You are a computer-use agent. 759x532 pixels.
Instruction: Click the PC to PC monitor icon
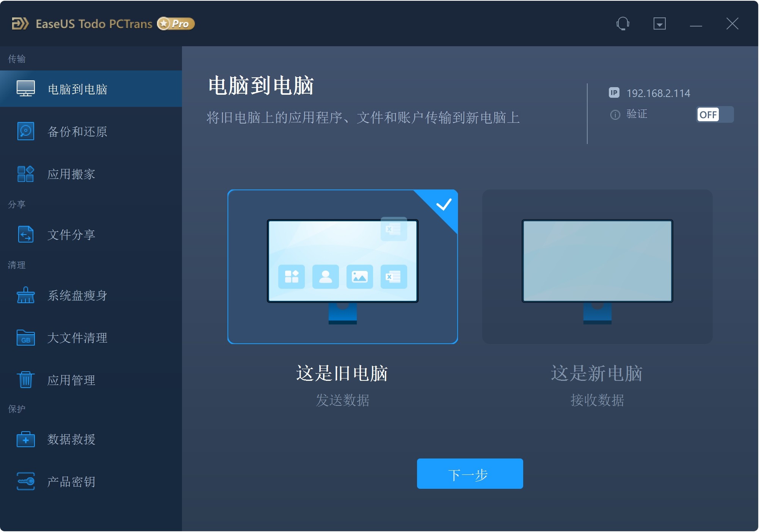pos(26,89)
